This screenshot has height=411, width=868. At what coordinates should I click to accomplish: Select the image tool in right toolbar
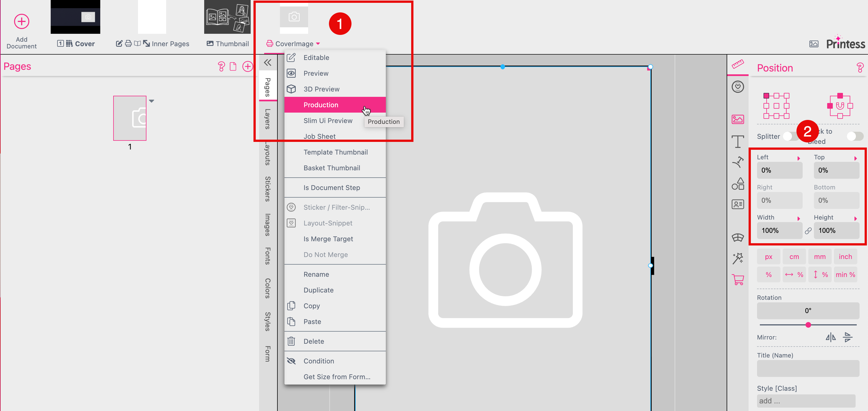(738, 119)
